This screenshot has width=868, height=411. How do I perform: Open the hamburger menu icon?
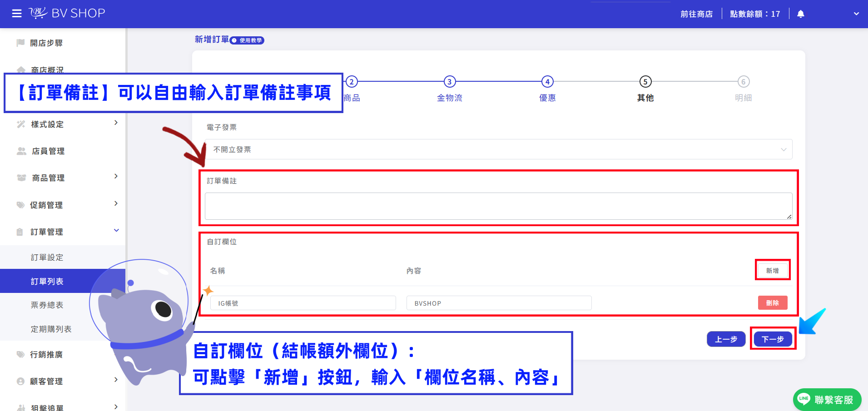pyautogui.click(x=17, y=14)
